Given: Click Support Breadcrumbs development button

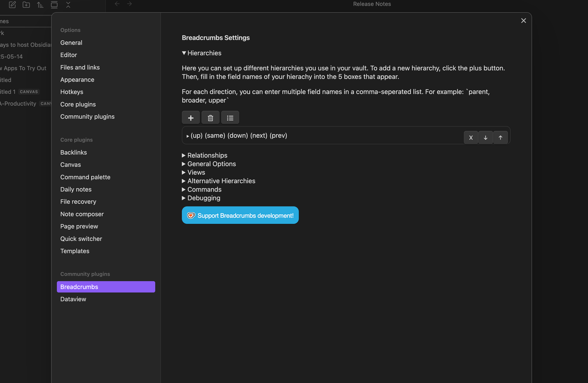Looking at the screenshot, I should pos(240,216).
